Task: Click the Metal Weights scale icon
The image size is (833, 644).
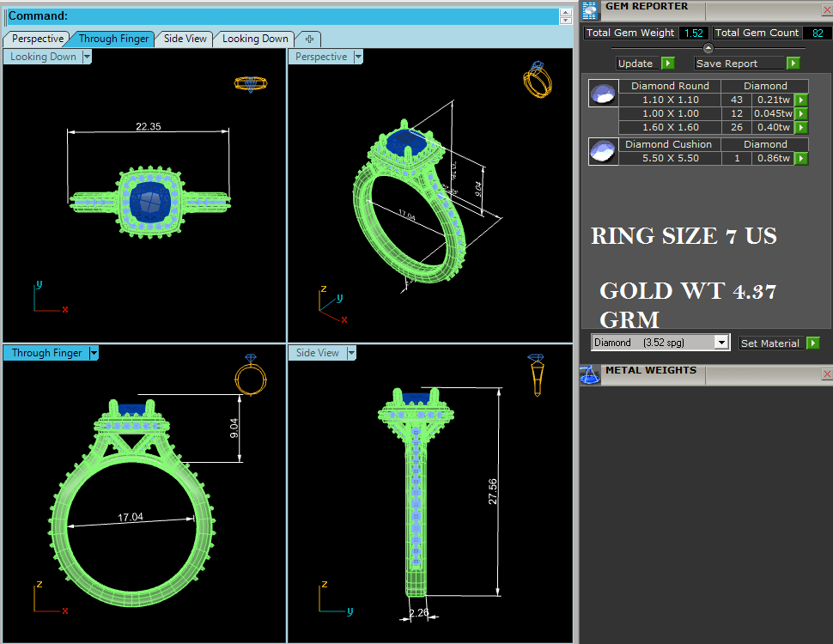Action: pos(589,374)
